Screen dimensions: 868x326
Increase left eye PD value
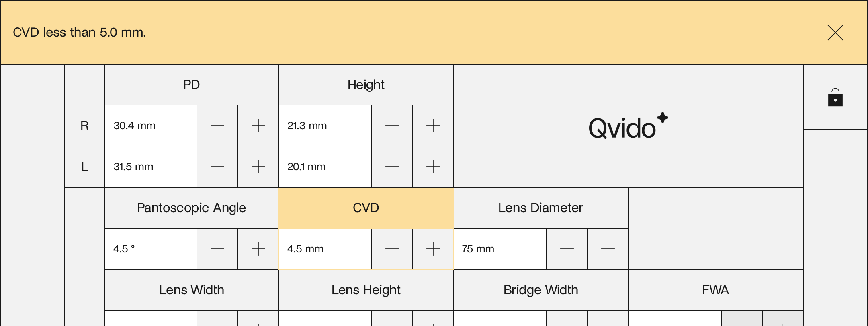coord(258,167)
